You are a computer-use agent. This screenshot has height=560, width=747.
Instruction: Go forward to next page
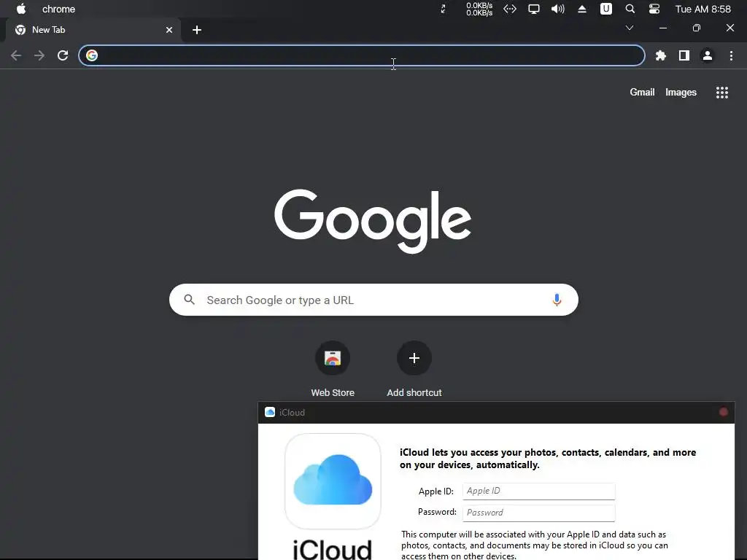(39, 55)
